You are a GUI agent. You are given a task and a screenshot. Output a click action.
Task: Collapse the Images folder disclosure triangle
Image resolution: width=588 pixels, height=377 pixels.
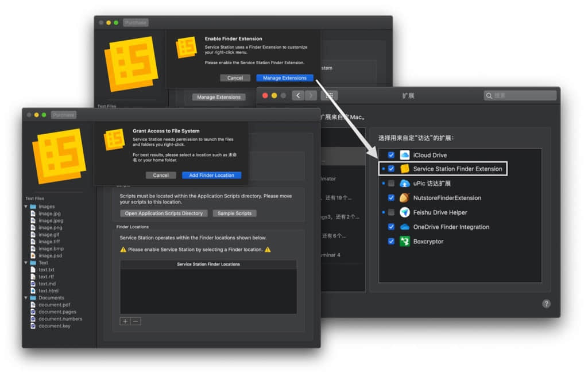coord(26,207)
